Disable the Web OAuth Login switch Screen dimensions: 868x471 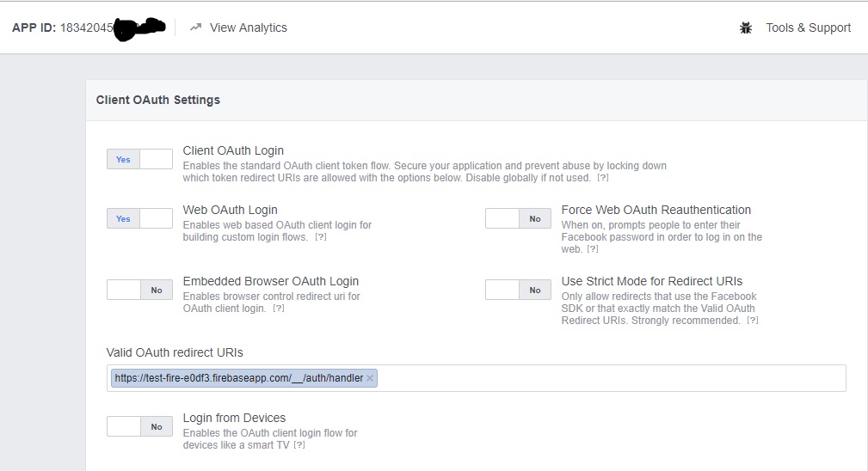[x=139, y=218]
